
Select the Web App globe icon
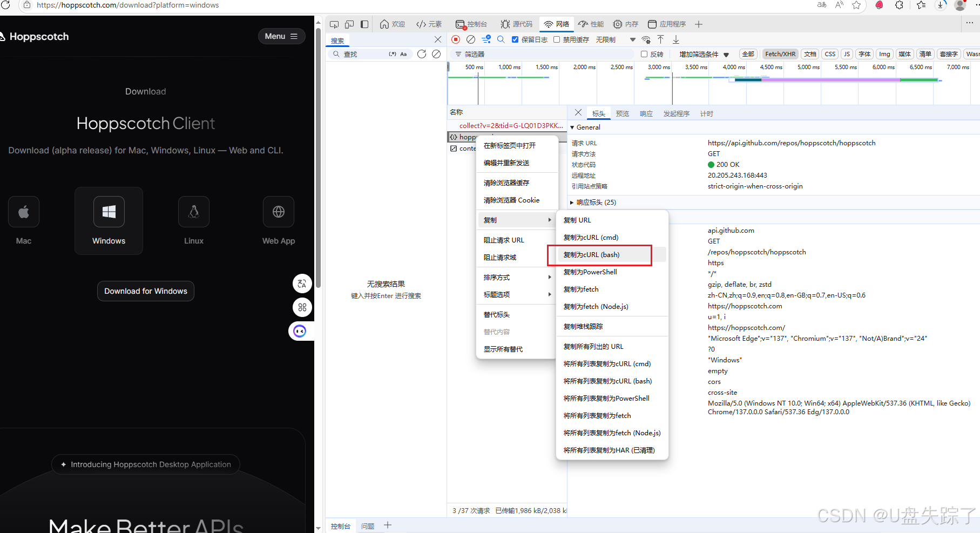click(x=279, y=212)
